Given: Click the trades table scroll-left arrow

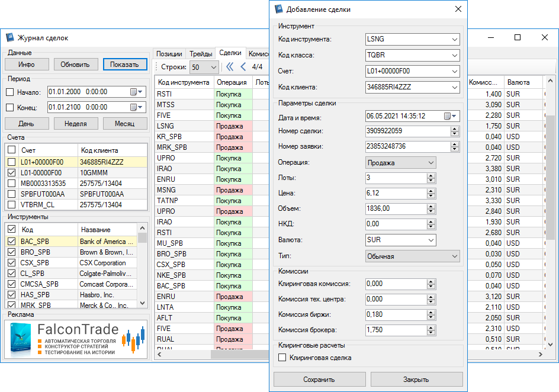Looking at the screenshot, I should click(159, 355).
